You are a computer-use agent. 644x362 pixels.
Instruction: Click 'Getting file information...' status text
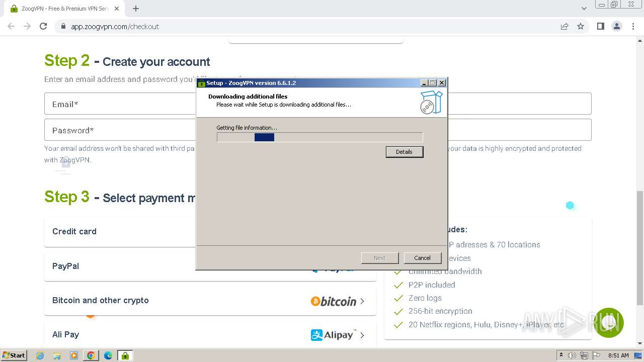pyautogui.click(x=247, y=128)
